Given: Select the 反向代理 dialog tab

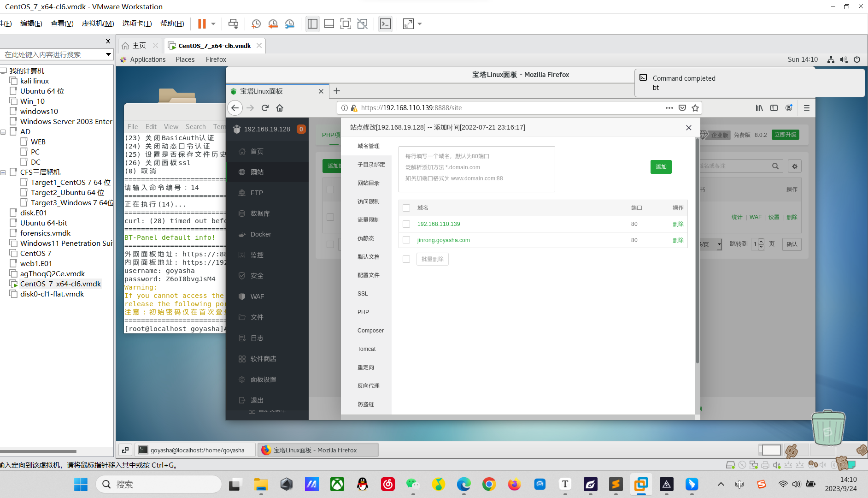Looking at the screenshot, I should (366, 386).
